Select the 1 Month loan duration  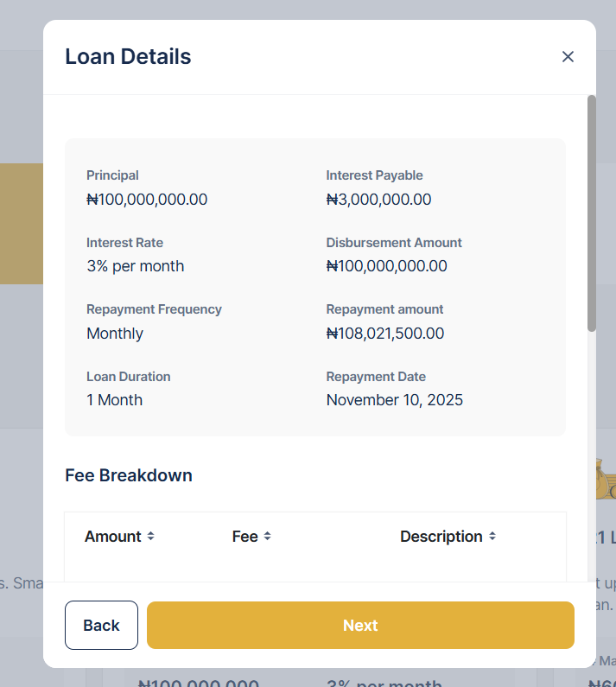(x=115, y=400)
